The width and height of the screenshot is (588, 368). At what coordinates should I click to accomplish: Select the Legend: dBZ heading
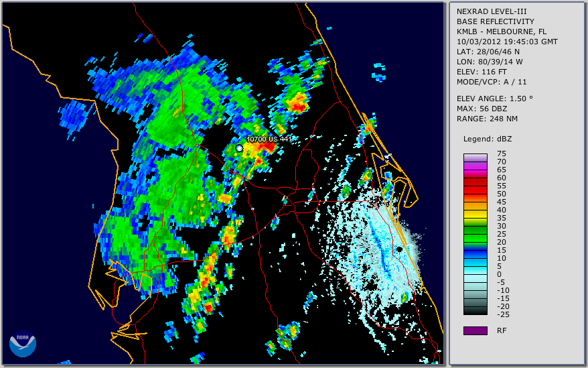tap(488, 139)
